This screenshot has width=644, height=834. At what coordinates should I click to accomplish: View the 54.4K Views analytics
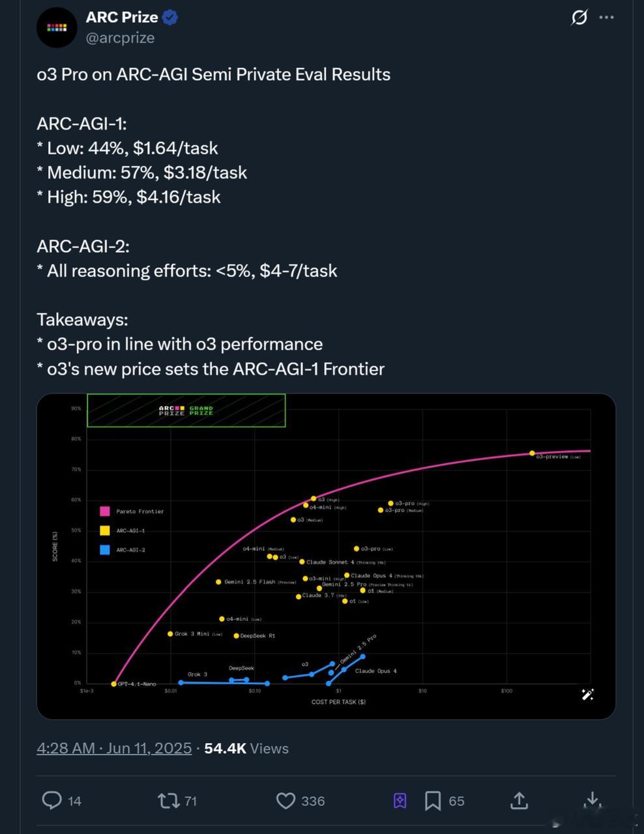click(x=246, y=748)
